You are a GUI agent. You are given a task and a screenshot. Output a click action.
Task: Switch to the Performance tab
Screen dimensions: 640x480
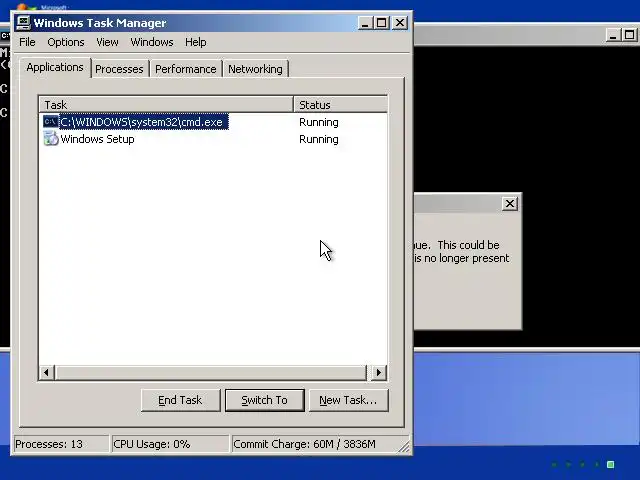click(x=186, y=69)
